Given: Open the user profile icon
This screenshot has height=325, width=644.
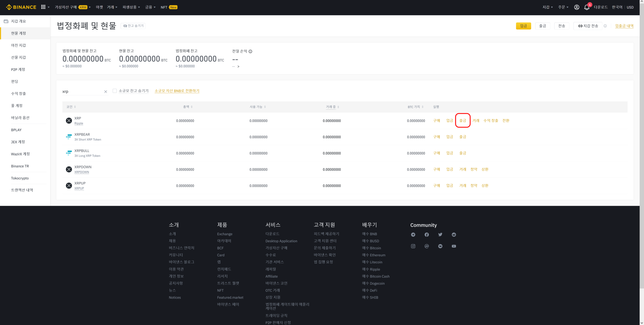Looking at the screenshot, I should pos(577,7).
